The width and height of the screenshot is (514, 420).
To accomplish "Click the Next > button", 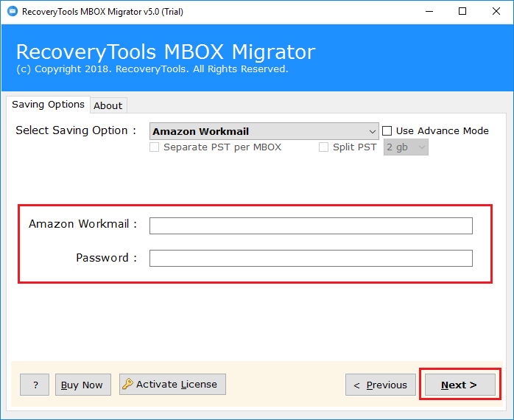I will point(460,385).
